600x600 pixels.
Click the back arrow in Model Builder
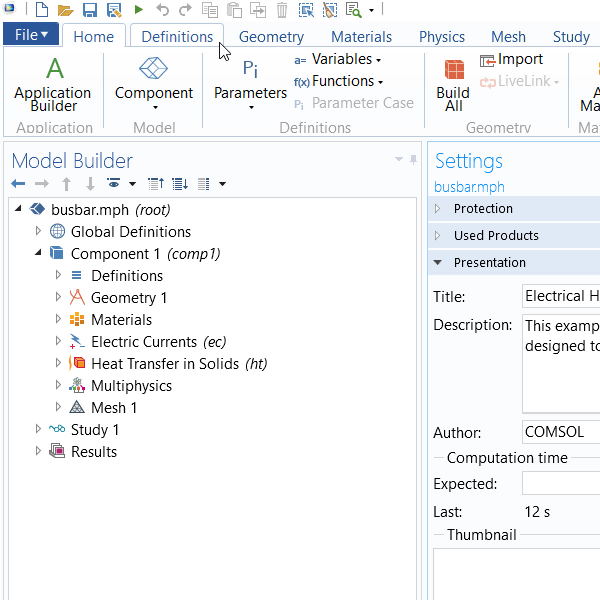[18, 184]
